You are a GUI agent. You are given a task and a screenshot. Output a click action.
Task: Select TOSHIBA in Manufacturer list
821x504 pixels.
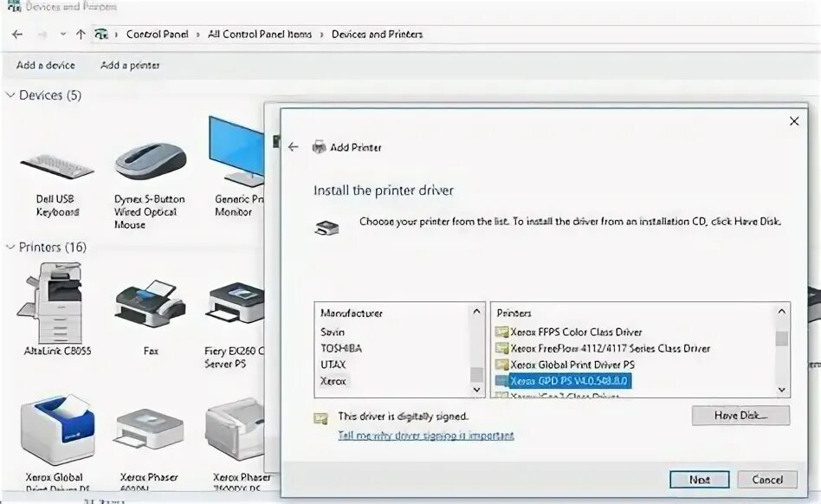341,348
